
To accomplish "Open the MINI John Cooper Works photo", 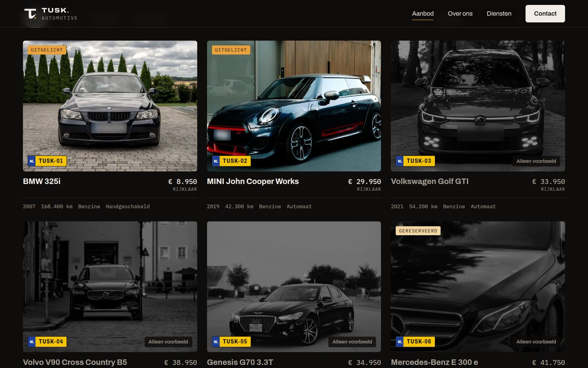I will point(294,106).
